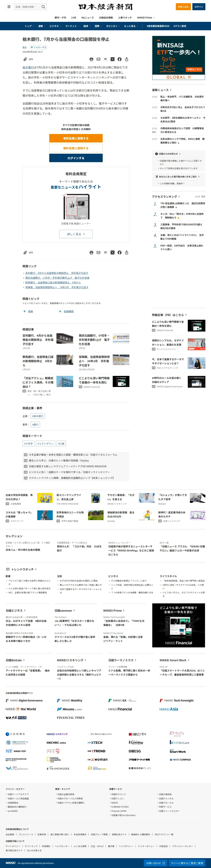
Task: Open the NIKKEI Digital Governance logo link
Action: [24, 701]
